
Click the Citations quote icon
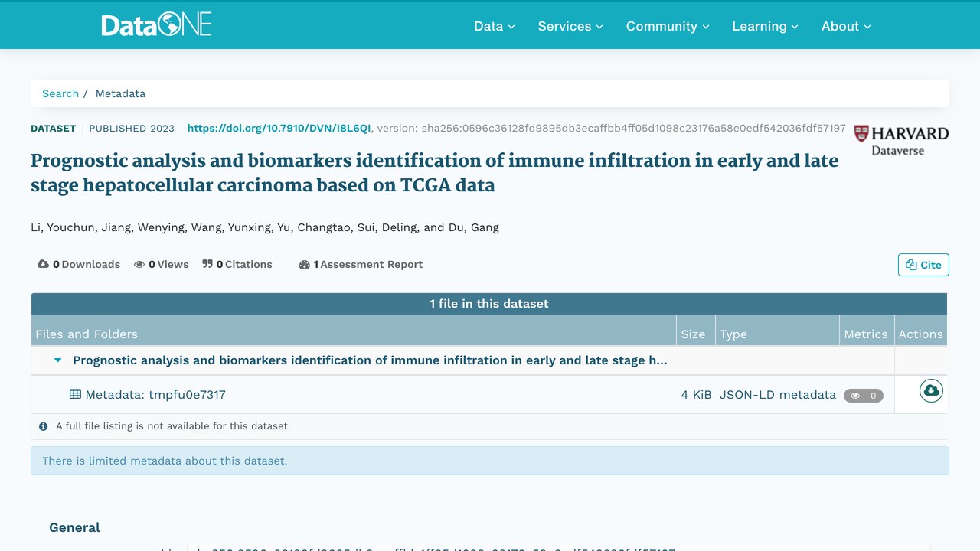pyautogui.click(x=207, y=264)
